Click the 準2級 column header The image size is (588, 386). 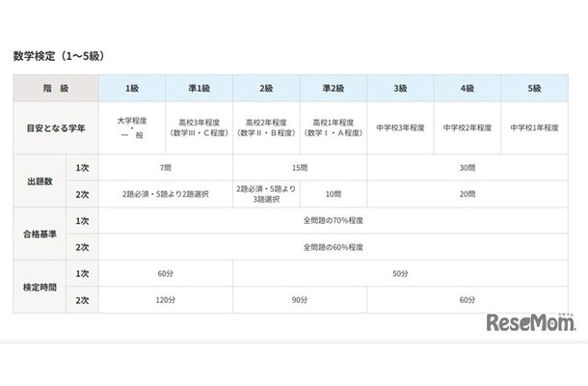(x=333, y=88)
